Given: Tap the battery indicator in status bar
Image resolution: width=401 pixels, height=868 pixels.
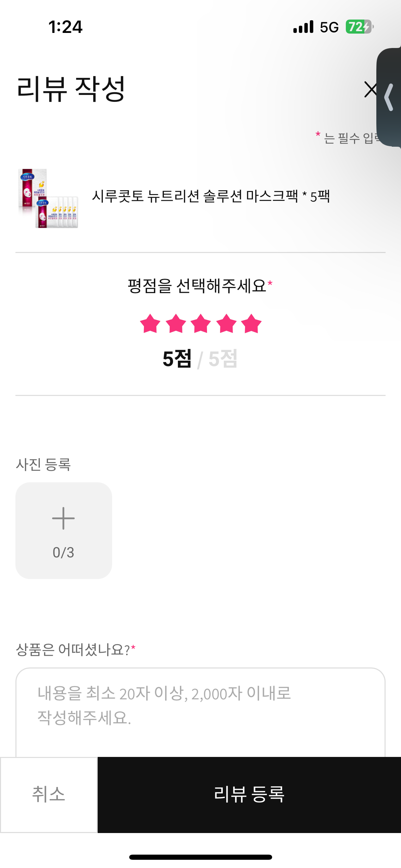Looking at the screenshot, I should tap(359, 27).
